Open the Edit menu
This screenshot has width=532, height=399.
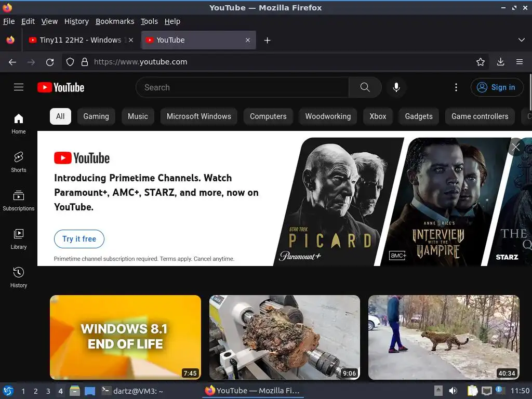click(x=28, y=21)
